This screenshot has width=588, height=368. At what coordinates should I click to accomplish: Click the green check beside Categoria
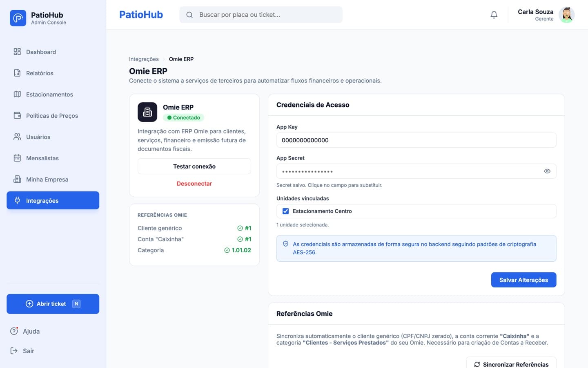pyautogui.click(x=227, y=250)
